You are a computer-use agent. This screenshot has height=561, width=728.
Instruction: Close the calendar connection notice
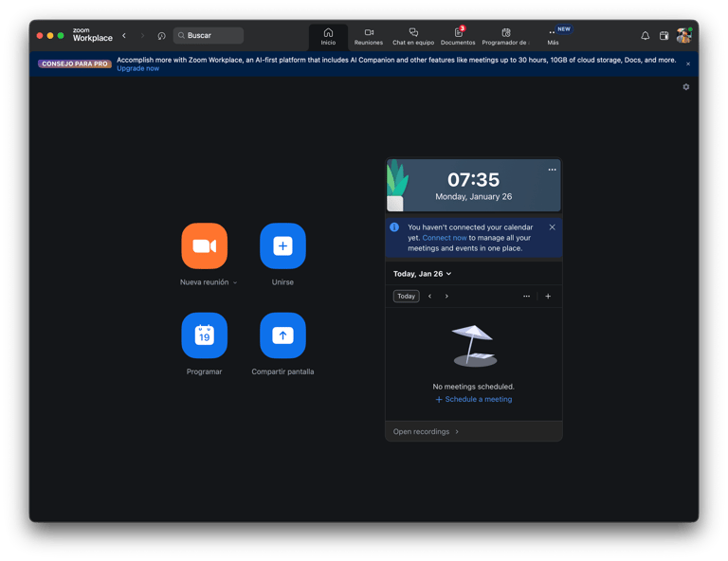click(x=552, y=226)
